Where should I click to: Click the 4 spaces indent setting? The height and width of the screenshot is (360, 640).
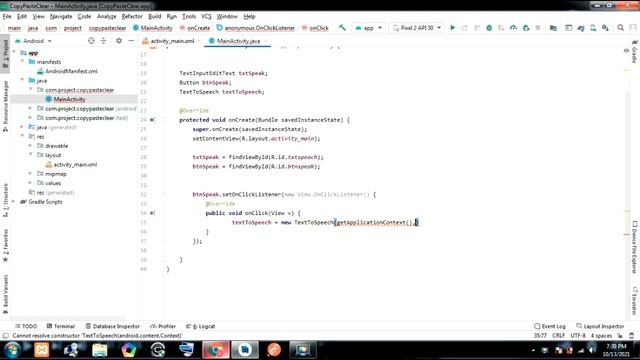601,336
